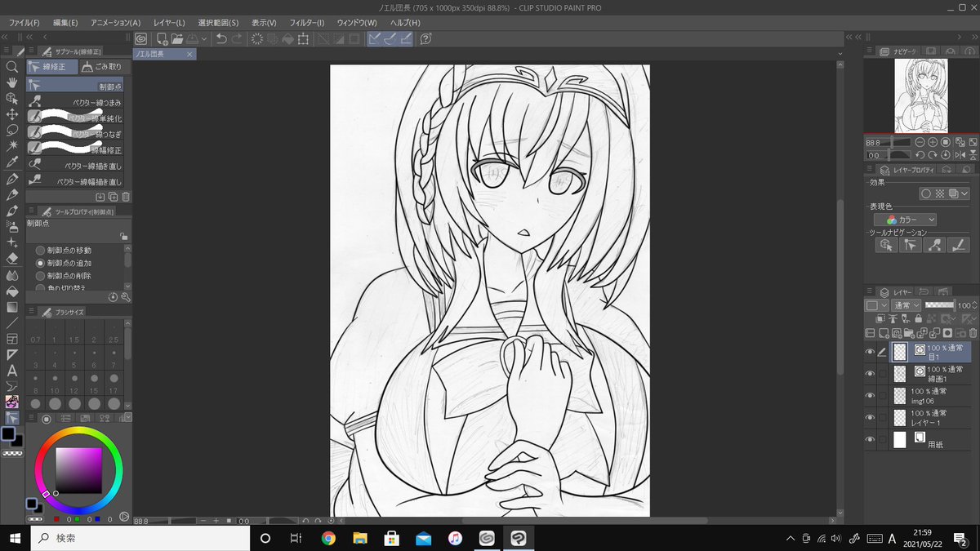980x551 pixels.
Task: Hide the img106 layer
Action: click(x=870, y=395)
